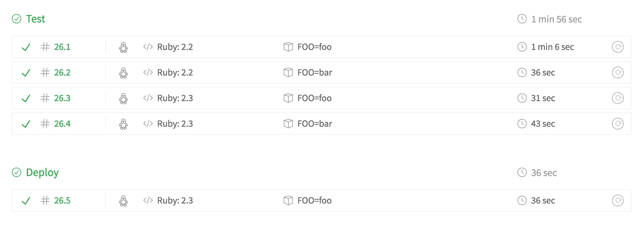This screenshot has width=644, height=226.
Task: Open job number 26.2
Action: (x=62, y=73)
